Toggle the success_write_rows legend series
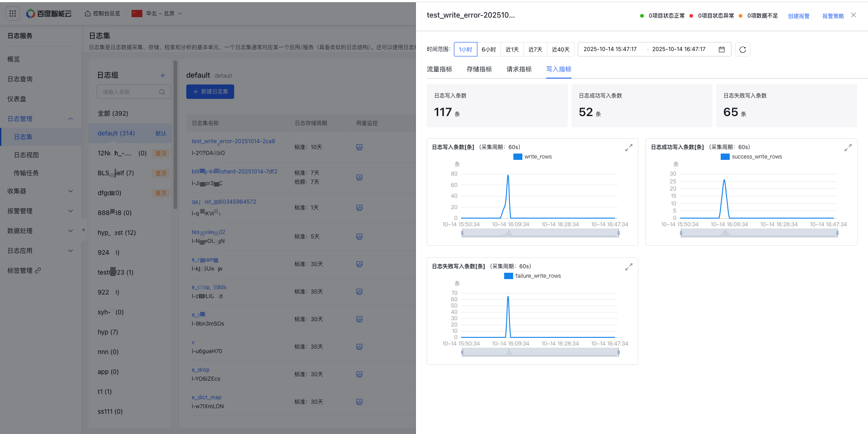 point(751,157)
